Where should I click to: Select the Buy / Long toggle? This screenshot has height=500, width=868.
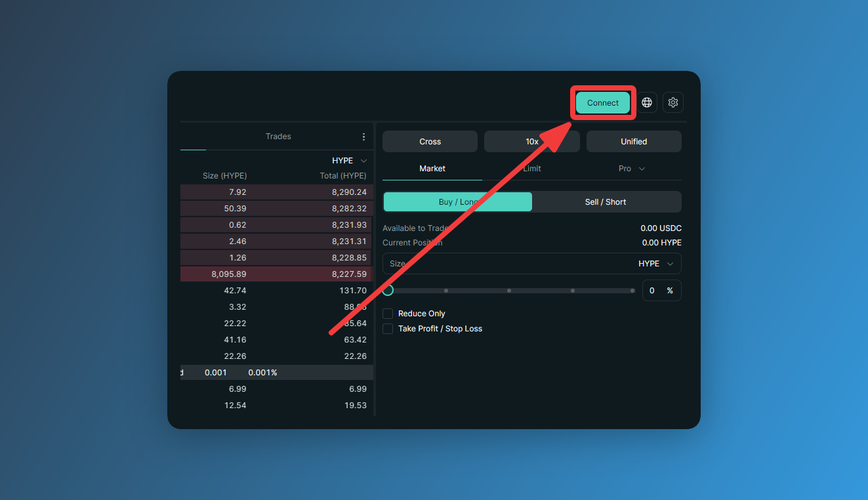(458, 202)
